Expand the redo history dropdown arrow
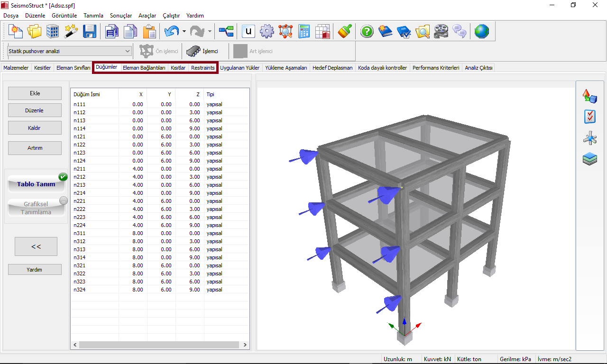This screenshot has height=364, width=607. pos(210,32)
